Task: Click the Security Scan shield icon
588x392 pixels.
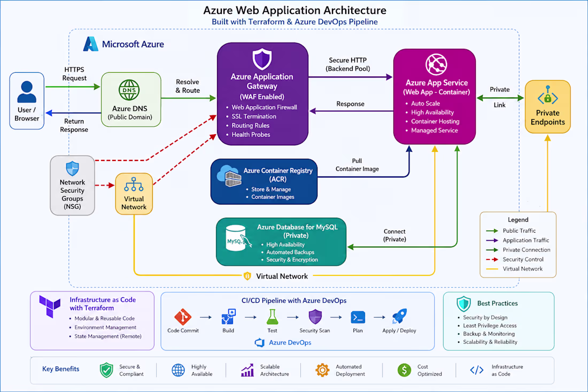Action: coord(315,317)
